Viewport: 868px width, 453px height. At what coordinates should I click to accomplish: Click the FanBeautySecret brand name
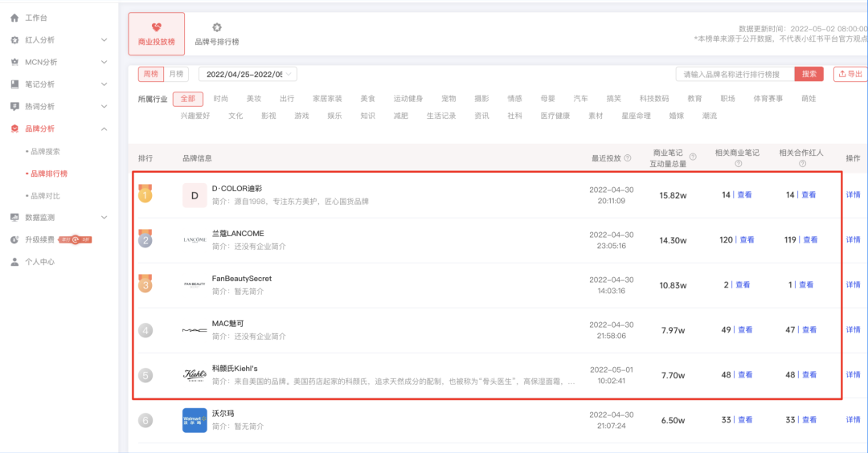point(242,278)
